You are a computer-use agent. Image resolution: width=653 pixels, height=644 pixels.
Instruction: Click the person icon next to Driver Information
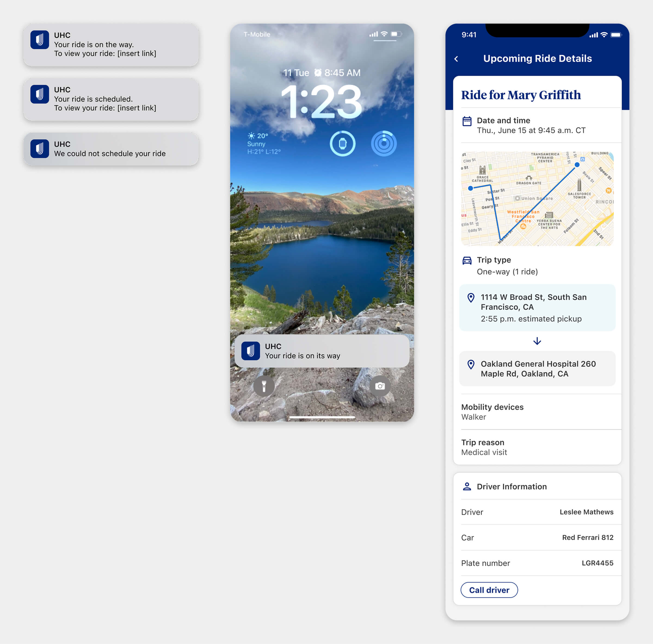(x=467, y=486)
